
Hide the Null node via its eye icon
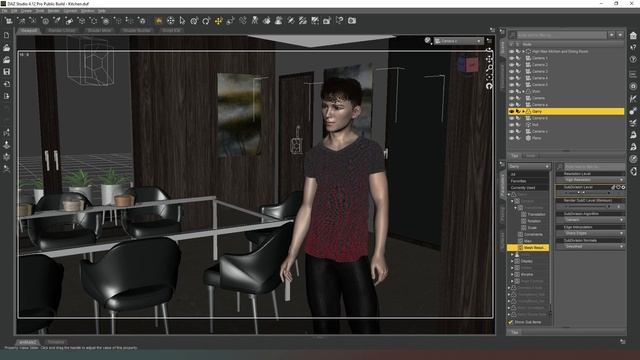click(x=511, y=124)
